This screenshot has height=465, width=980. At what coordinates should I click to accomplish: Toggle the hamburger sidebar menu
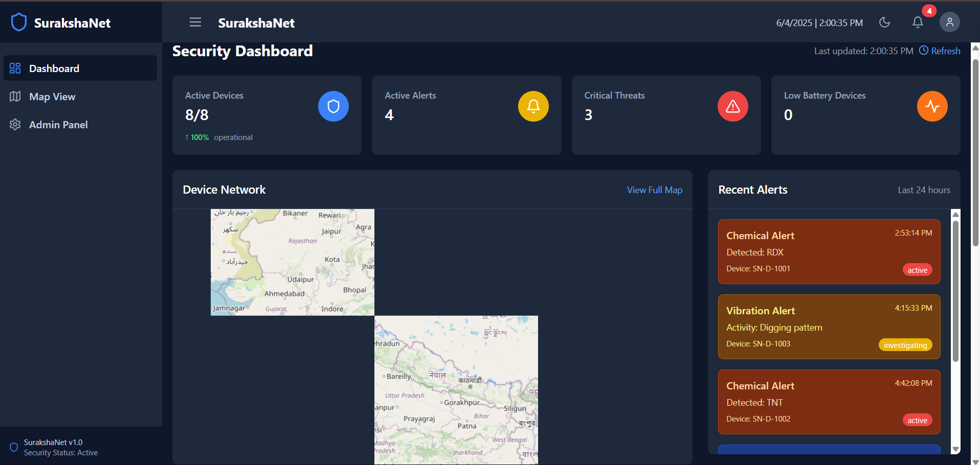click(195, 22)
